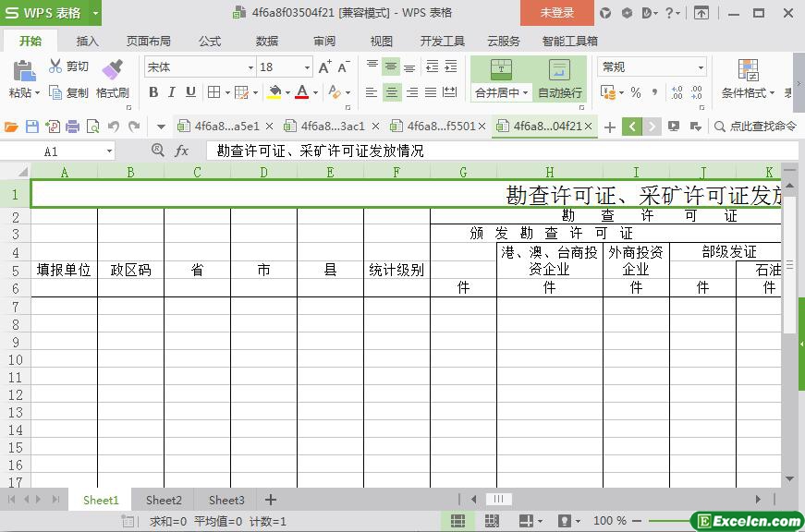The height and width of the screenshot is (532, 805).
Task: Click Merge and Center (合并居中) button
Action: (501, 79)
